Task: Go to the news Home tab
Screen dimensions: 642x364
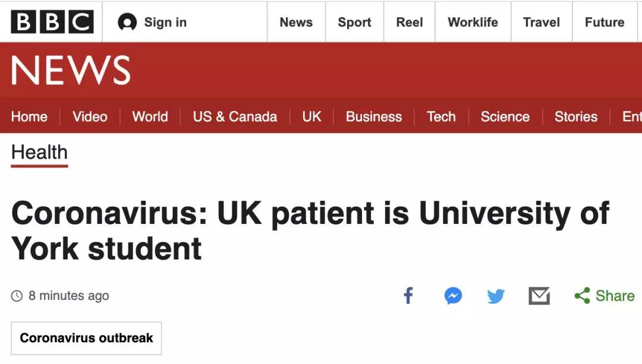Action: (29, 116)
